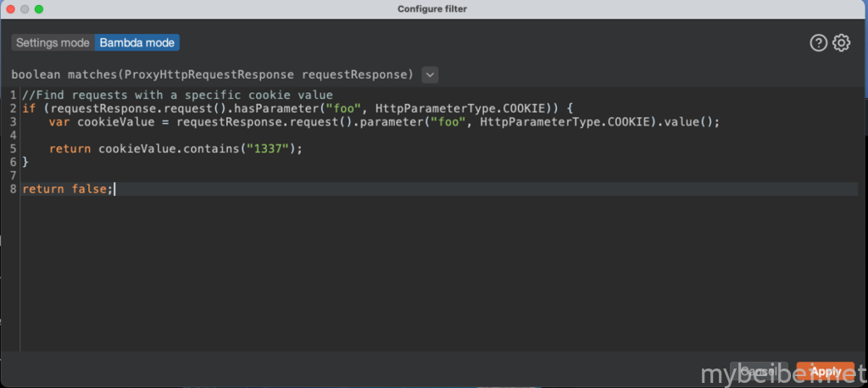Click the "Configure filter" window title
Screen dimensions: 868x388
click(x=431, y=8)
